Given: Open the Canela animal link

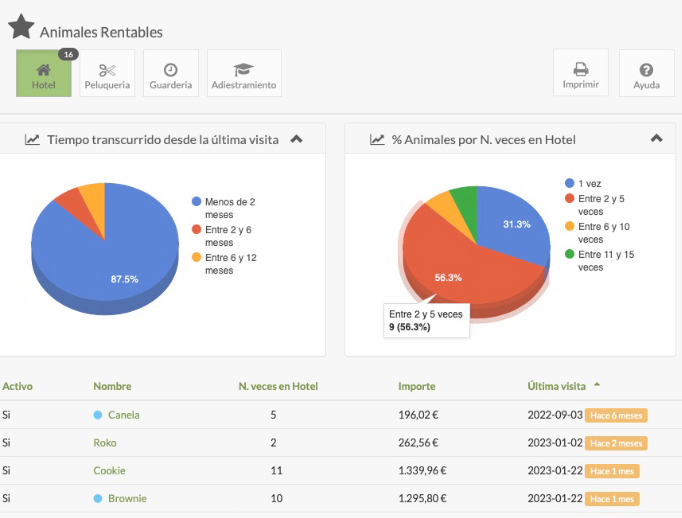Looking at the screenshot, I should 123,415.
